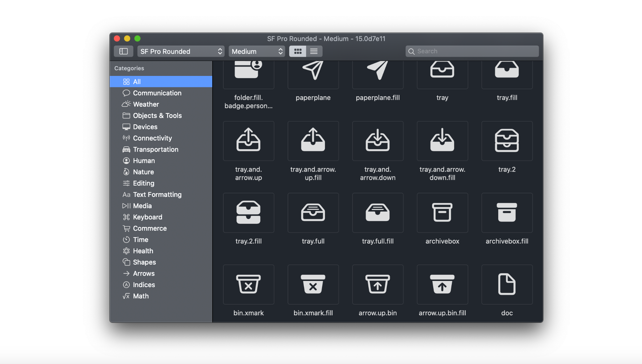642x364 pixels.
Task: Select the archivebox.fill symbol
Action: pyautogui.click(x=507, y=213)
